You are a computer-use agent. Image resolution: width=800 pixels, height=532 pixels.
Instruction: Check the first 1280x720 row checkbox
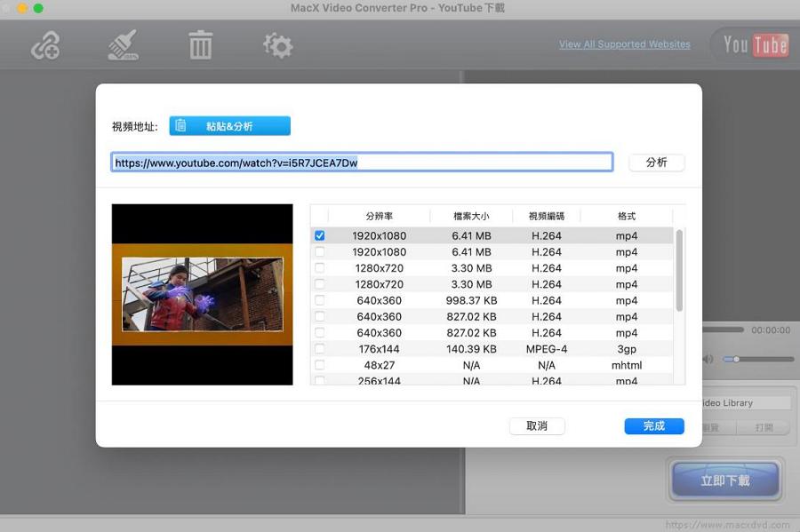click(x=319, y=268)
